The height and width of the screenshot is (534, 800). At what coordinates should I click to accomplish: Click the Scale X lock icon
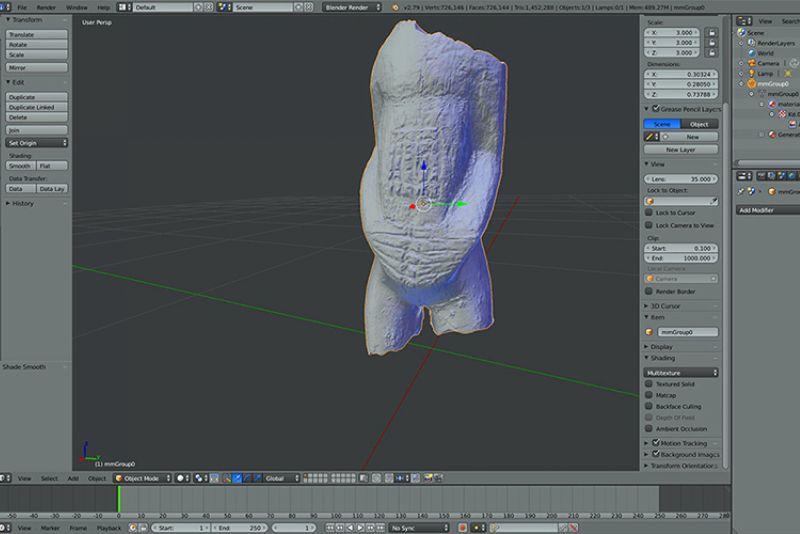[712, 33]
